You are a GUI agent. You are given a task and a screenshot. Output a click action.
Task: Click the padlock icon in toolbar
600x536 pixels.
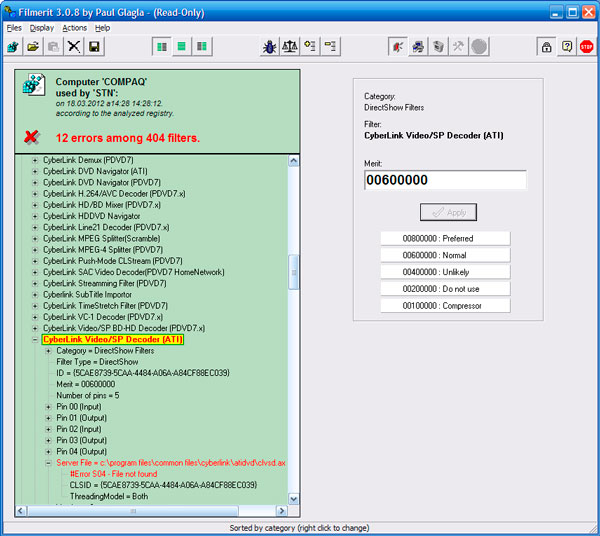pyautogui.click(x=546, y=47)
